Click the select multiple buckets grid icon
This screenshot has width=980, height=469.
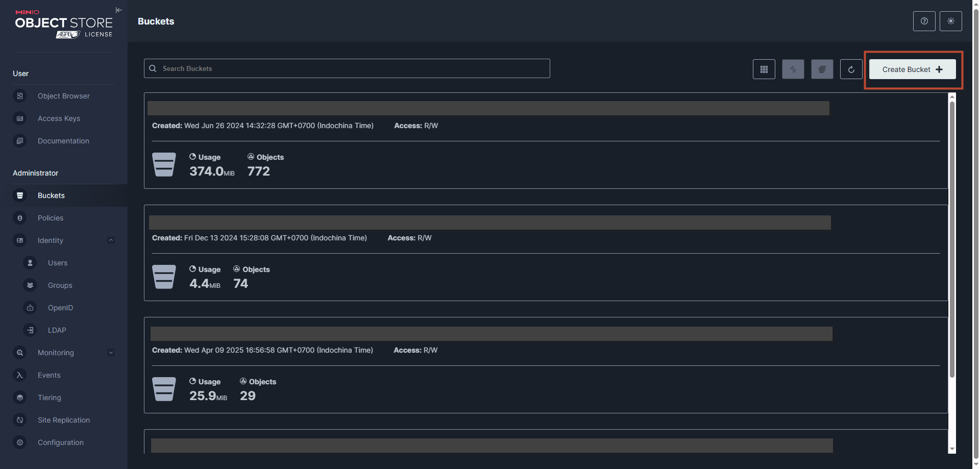(764, 69)
